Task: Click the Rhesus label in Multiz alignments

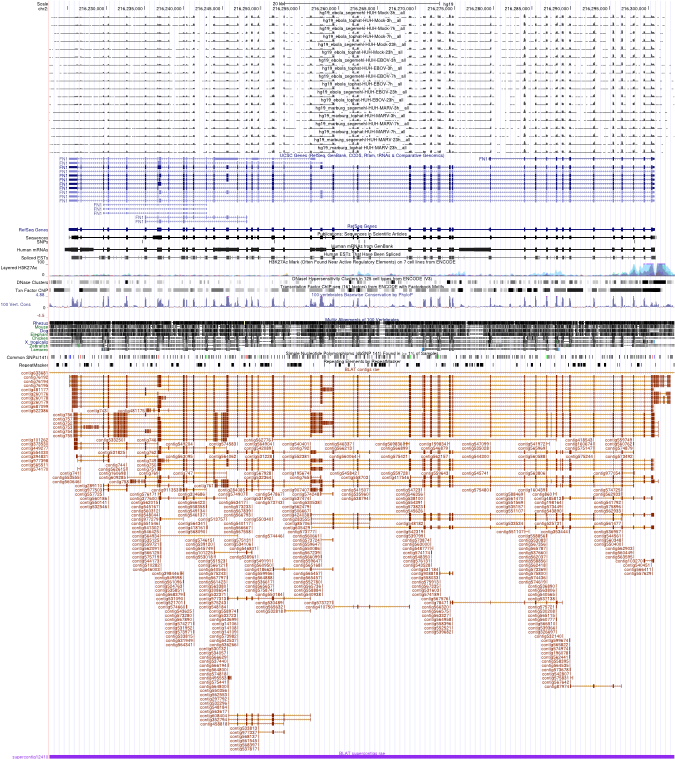Action: point(40,323)
